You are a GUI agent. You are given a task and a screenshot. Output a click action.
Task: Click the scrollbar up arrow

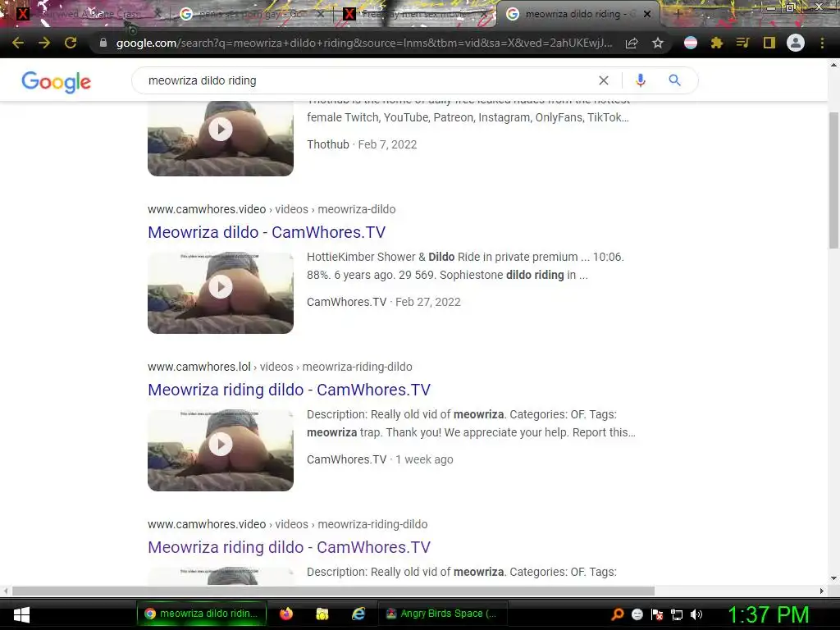coord(833,65)
